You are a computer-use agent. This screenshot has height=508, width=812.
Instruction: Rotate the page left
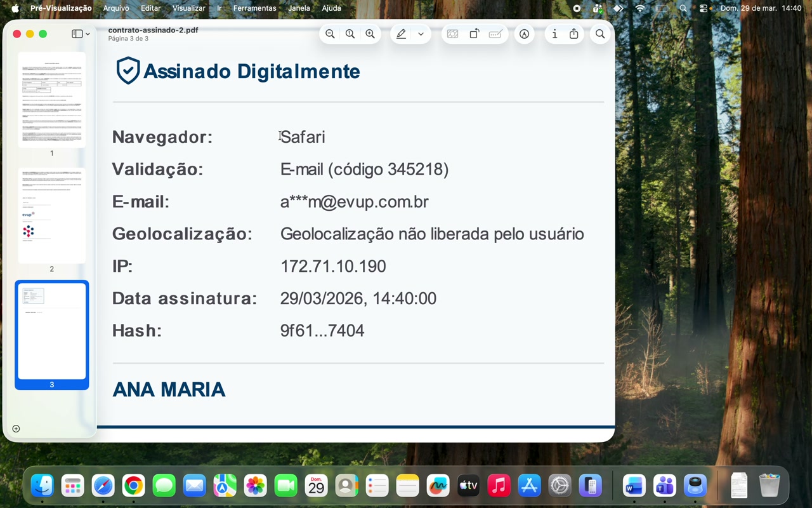(474, 34)
